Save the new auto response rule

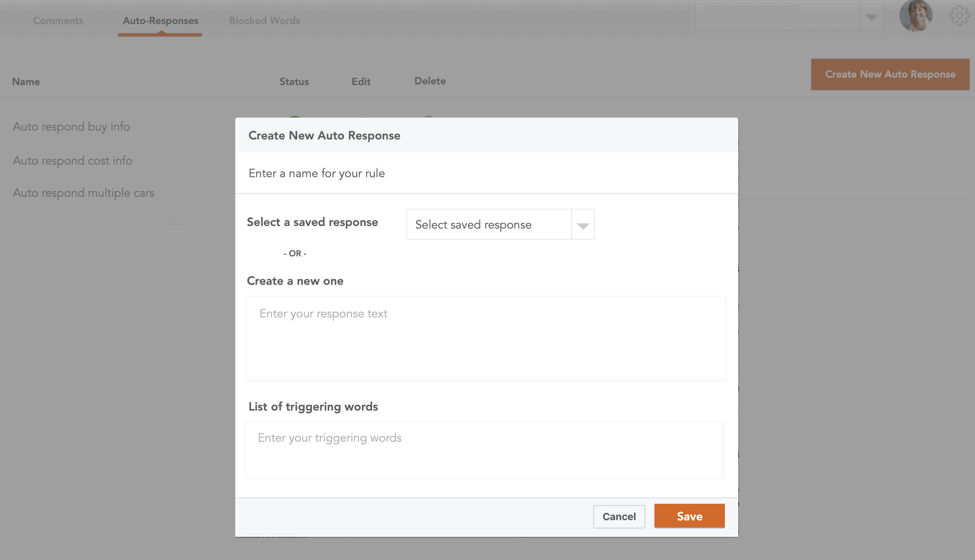tap(689, 516)
